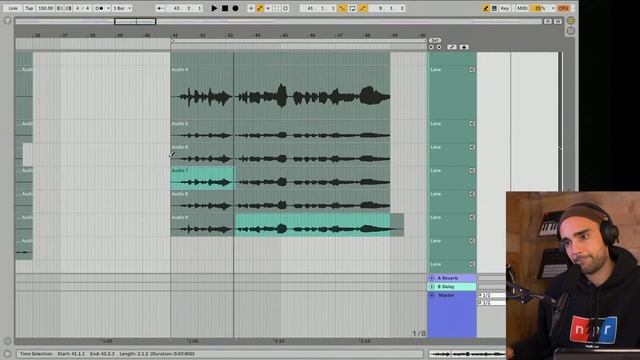Click the arrangement overview zoom box

pos(135,21)
